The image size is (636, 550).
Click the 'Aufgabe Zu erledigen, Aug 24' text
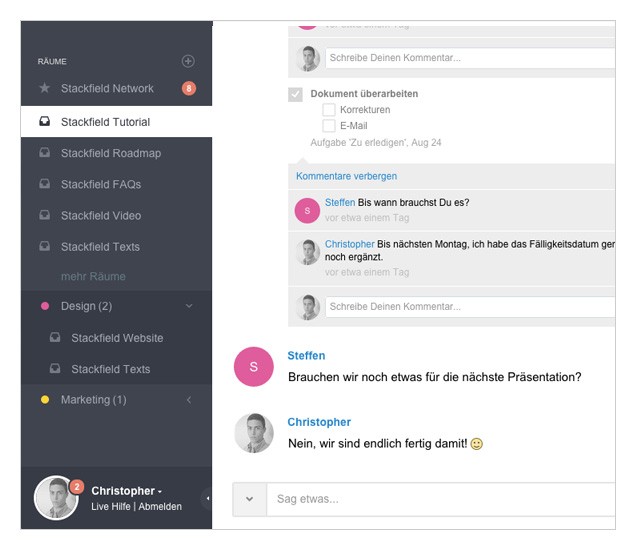coord(376,143)
